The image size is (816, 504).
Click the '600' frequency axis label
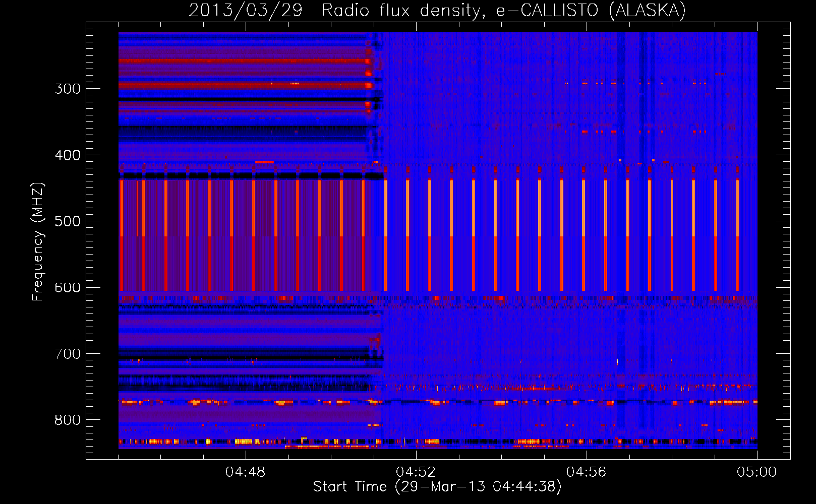68,288
